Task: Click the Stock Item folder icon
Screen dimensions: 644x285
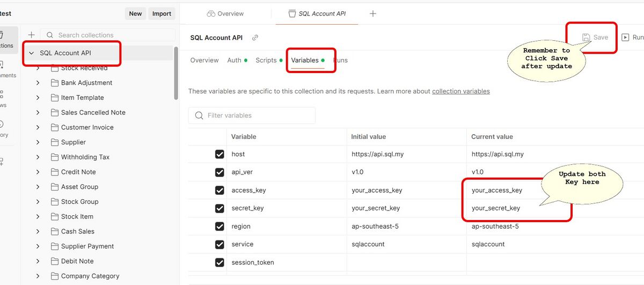Action: [55, 216]
